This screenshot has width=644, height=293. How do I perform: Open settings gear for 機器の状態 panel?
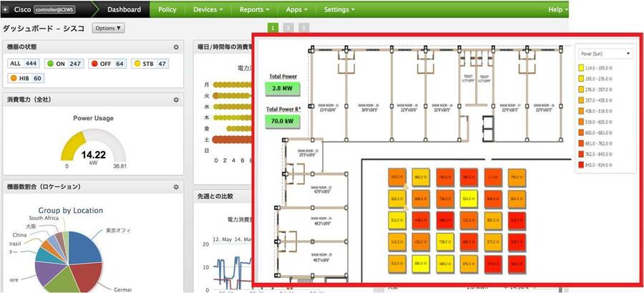coord(176,47)
